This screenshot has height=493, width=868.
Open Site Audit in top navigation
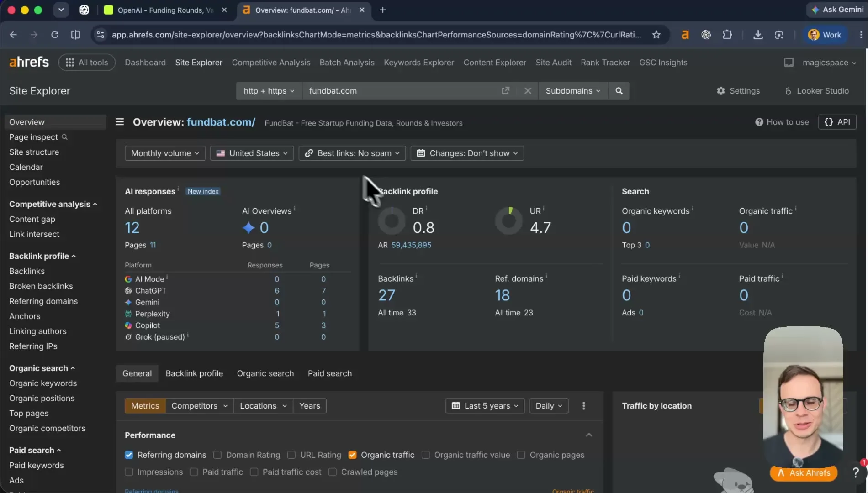tap(553, 63)
